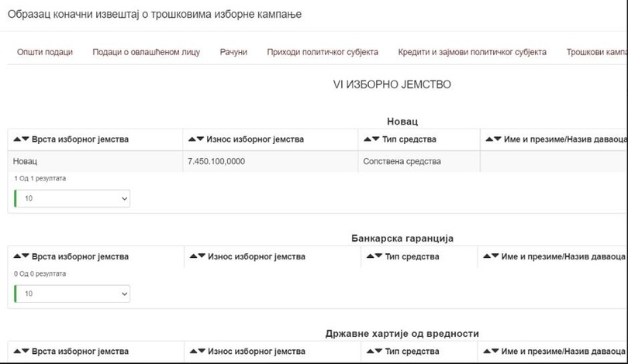Click the Сопствена средства cell

(402, 161)
